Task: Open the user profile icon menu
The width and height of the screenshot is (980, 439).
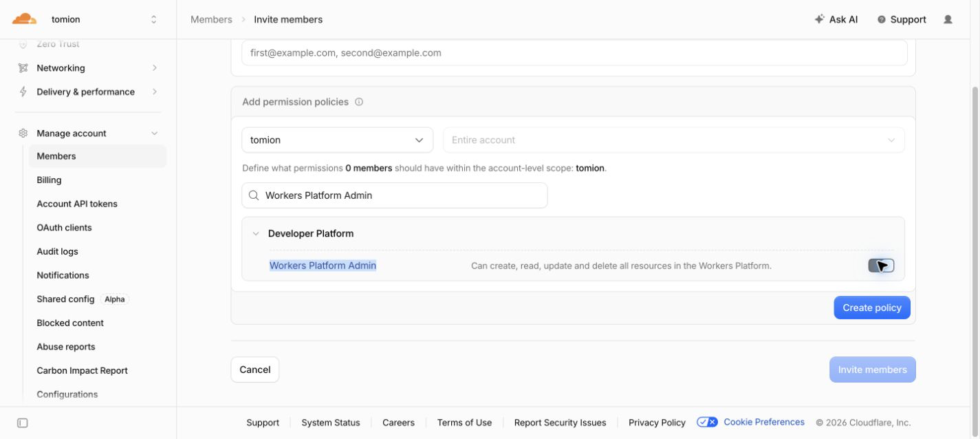Action: click(x=948, y=19)
